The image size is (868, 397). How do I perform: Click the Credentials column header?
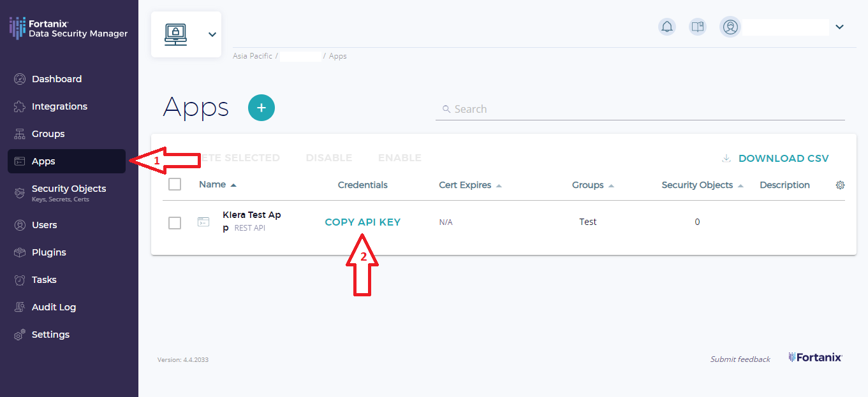tap(363, 185)
